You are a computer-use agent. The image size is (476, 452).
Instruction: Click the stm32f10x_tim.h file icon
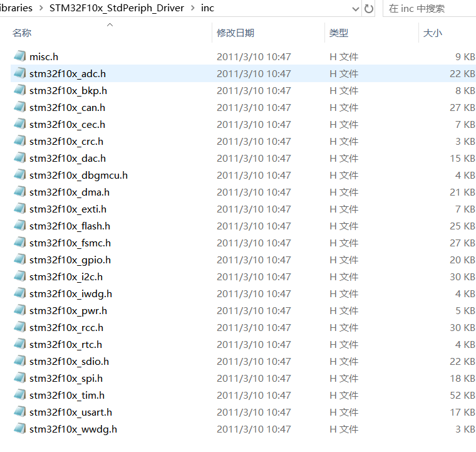point(20,395)
